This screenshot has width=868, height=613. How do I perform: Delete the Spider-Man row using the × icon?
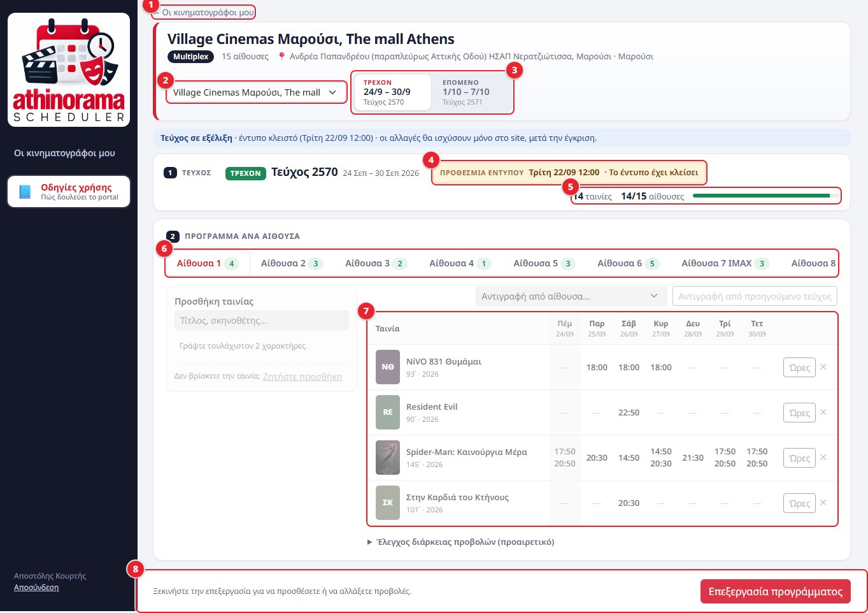823,458
